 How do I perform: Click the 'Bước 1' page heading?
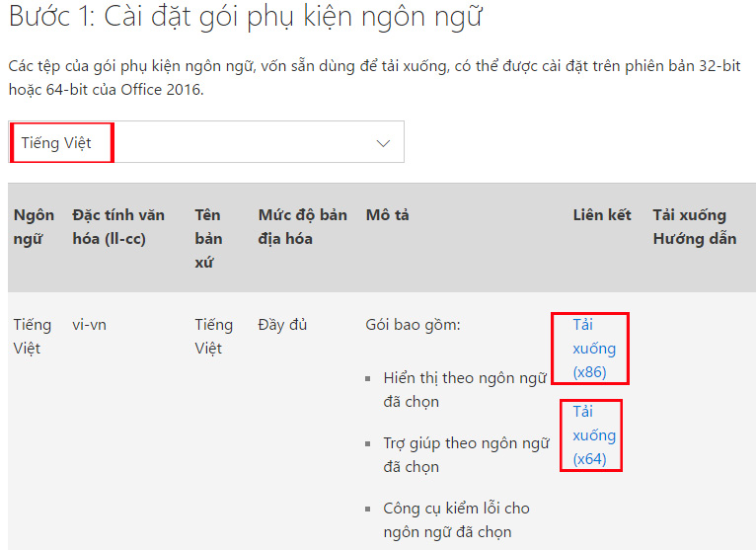point(245,17)
